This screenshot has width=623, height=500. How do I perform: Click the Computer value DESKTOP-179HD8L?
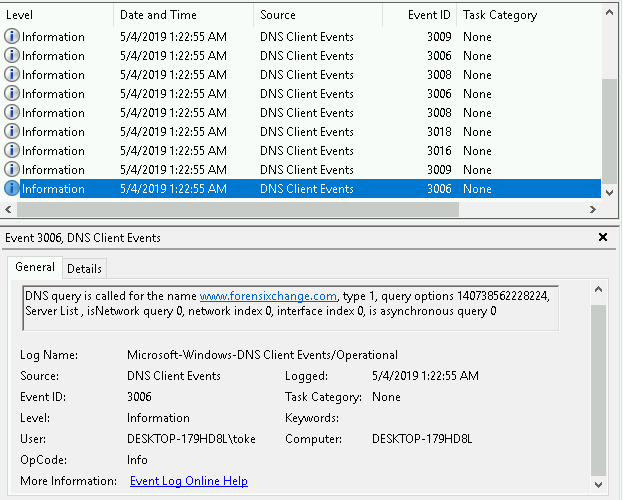click(x=422, y=439)
